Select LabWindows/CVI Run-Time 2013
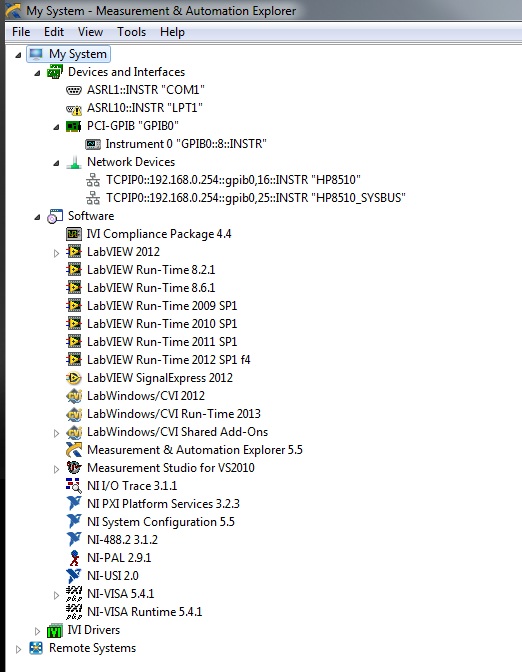 (174, 414)
